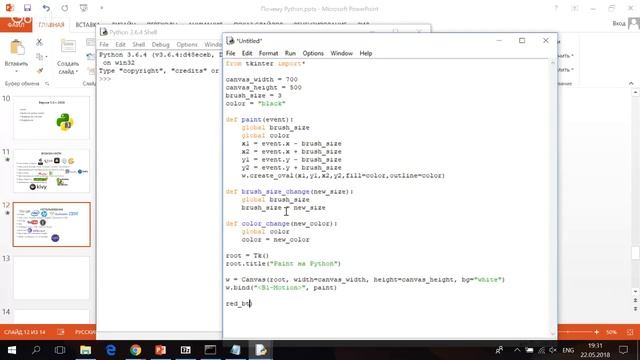Image resolution: width=640 pixels, height=360 pixels.
Task: Click Python Shell prompt >>> line
Action: (105, 79)
